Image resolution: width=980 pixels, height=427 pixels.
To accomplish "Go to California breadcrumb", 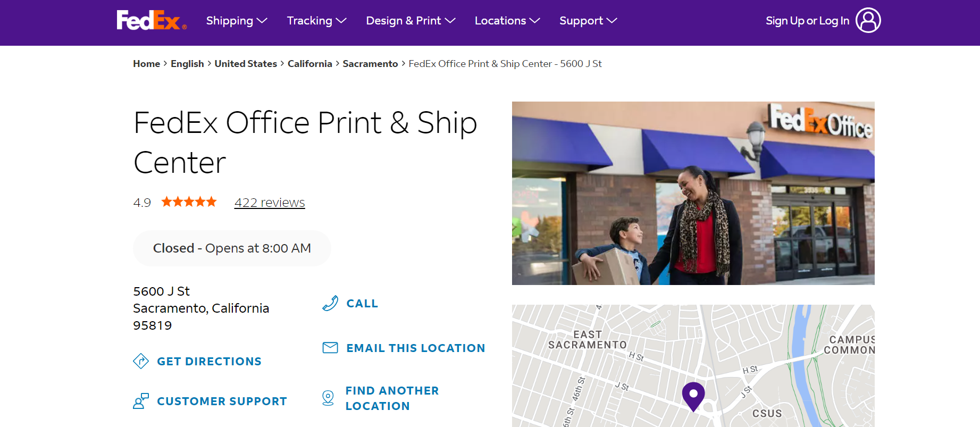I will (x=310, y=64).
